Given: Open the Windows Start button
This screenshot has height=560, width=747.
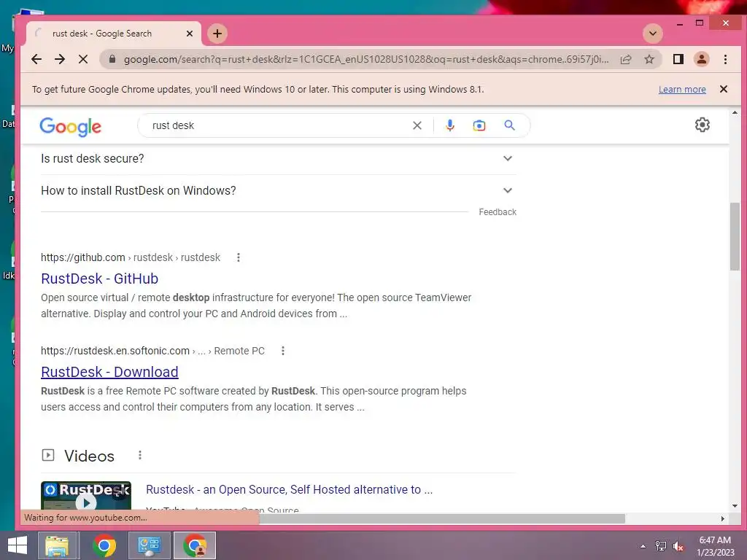Looking at the screenshot, I should point(18,545).
